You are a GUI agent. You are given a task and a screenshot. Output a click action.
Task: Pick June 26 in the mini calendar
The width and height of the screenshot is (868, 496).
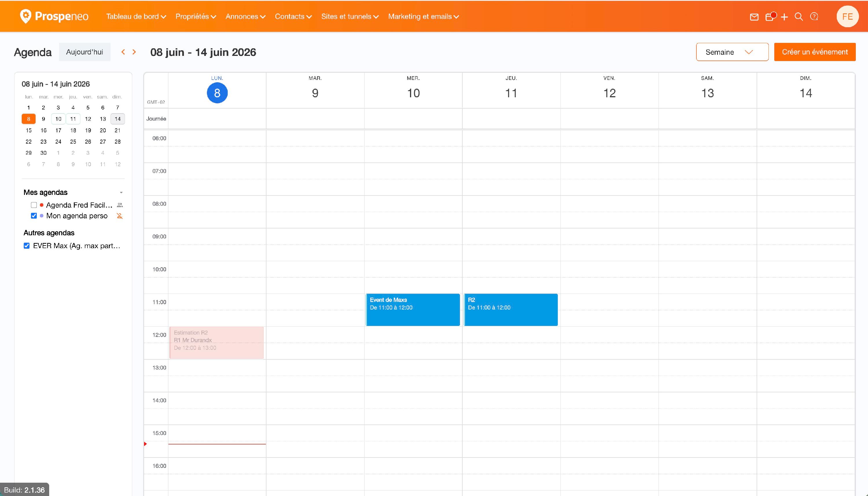coord(88,141)
